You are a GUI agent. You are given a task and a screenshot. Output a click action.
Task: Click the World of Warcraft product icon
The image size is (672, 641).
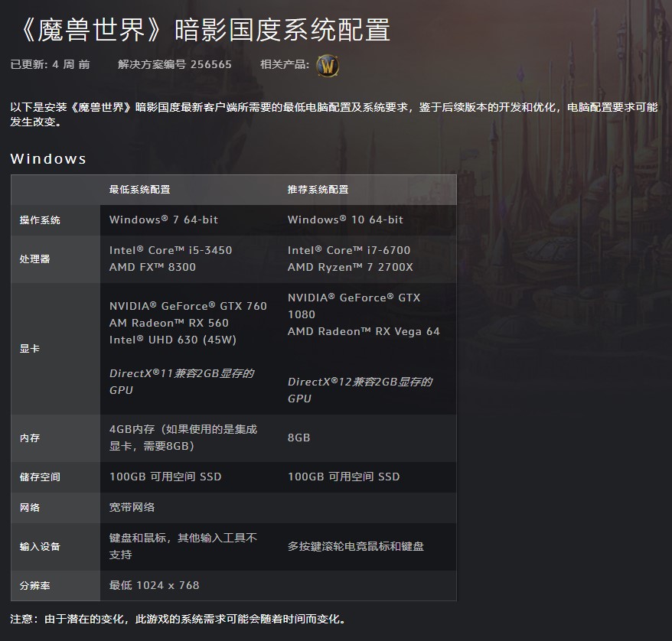click(328, 66)
